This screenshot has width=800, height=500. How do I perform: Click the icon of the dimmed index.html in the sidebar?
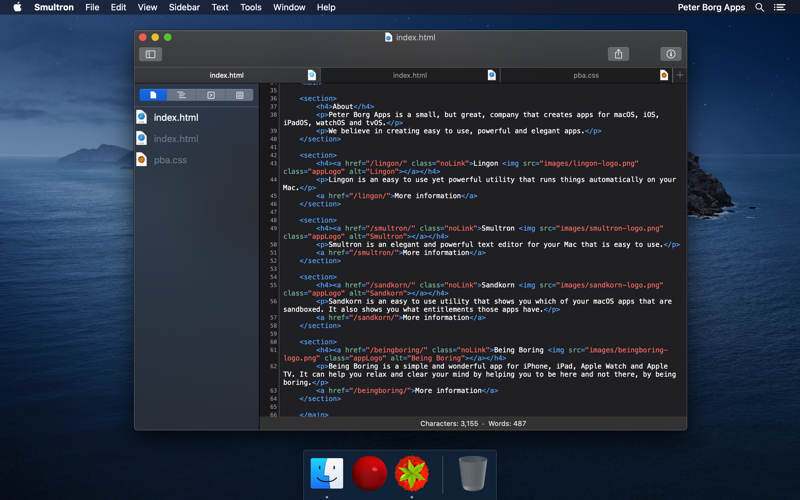(142, 138)
